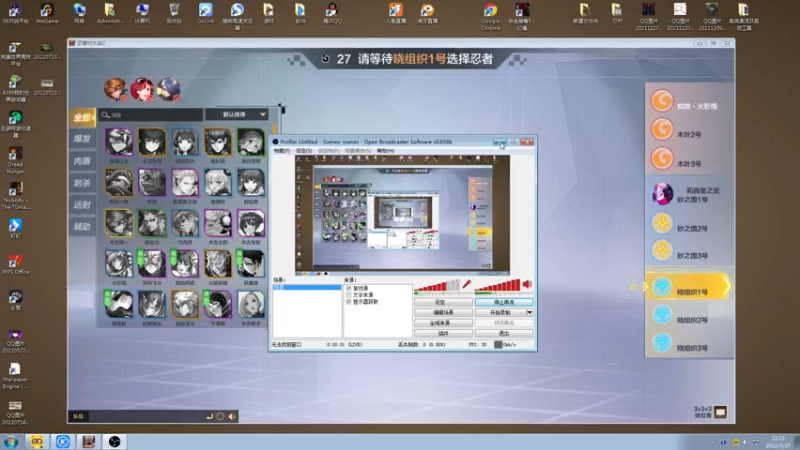Switch to the 辅助 category tab

point(82,227)
